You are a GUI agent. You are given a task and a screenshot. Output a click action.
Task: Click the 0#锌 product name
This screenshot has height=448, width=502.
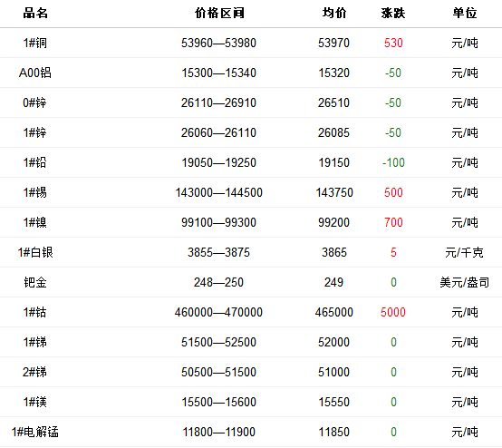tap(34, 102)
